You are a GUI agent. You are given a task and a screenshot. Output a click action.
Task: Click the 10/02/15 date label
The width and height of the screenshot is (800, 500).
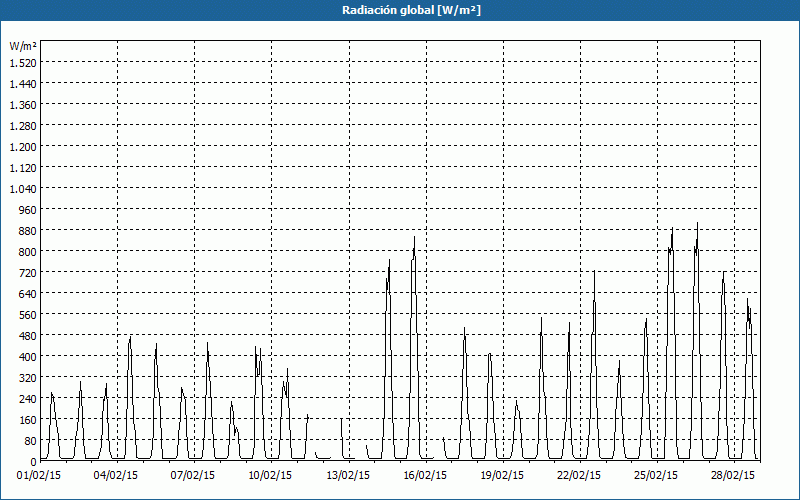point(270,476)
